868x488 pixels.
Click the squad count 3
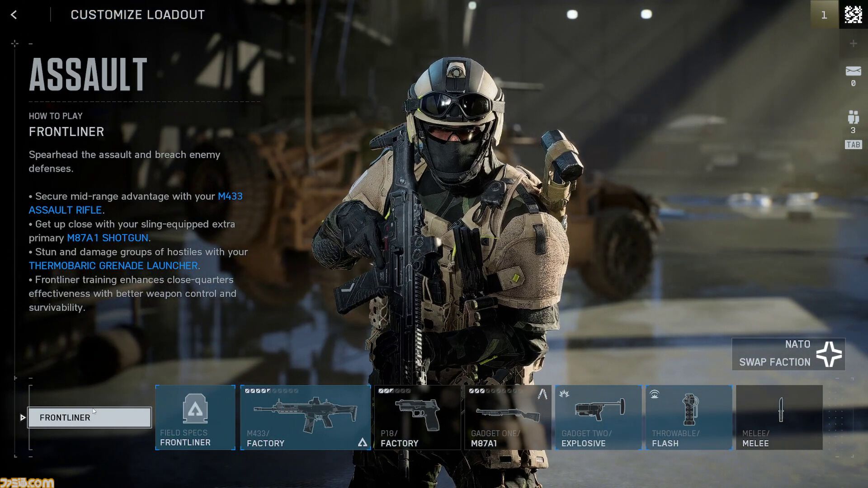pos(853,131)
